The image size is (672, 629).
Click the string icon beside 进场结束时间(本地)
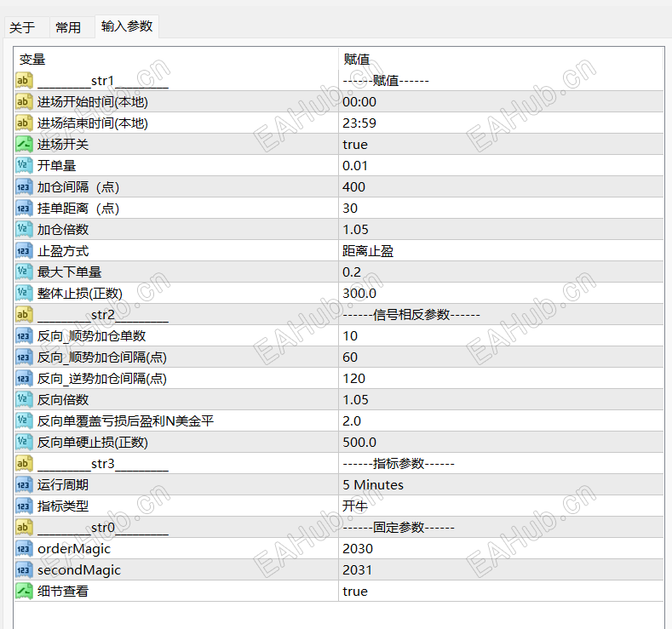point(24,123)
